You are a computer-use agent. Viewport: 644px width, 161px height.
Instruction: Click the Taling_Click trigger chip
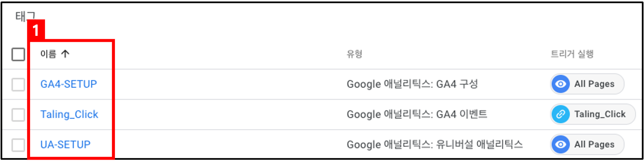pyautogui.click(x=593, y=114)
